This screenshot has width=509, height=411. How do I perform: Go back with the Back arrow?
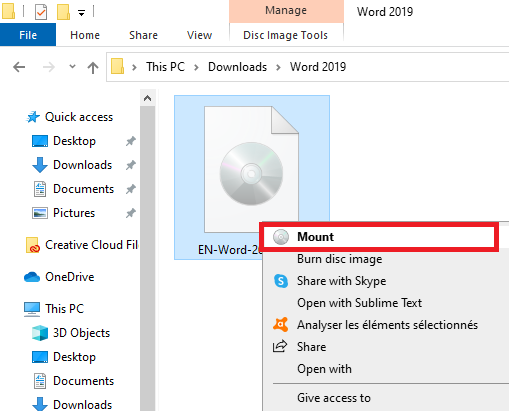19,67
